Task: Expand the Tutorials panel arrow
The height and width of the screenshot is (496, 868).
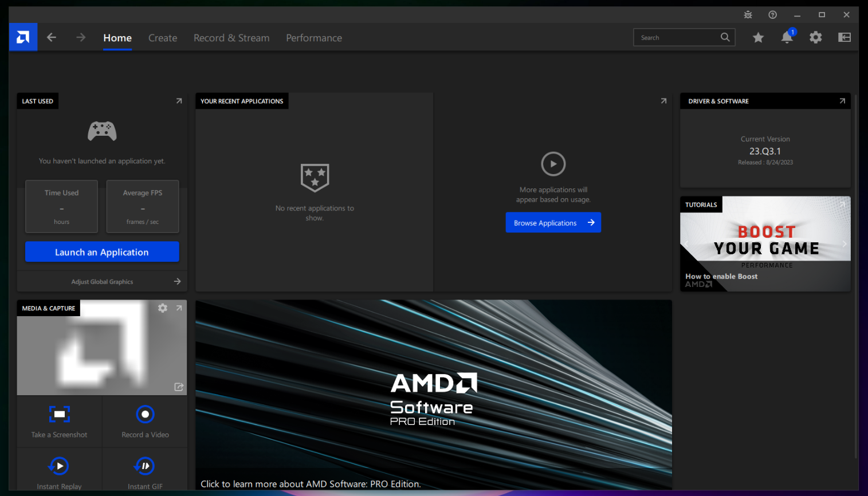Action: pyautogui.click(x=842, y=204)
